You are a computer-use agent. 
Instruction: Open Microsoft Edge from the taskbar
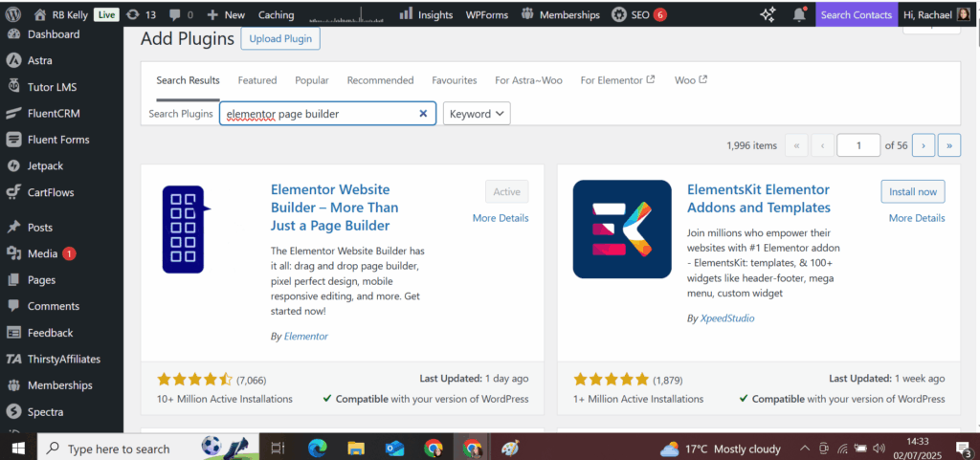click(318, 449)
